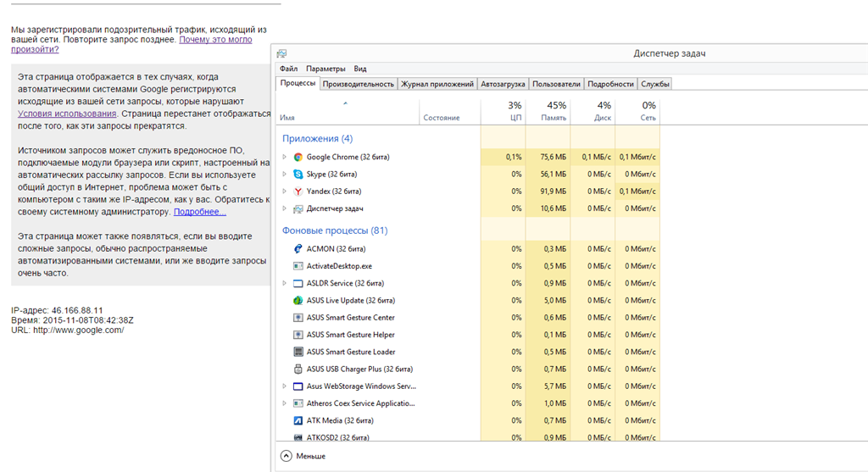Click the Atheros Coex Service icon

point(298,403)
